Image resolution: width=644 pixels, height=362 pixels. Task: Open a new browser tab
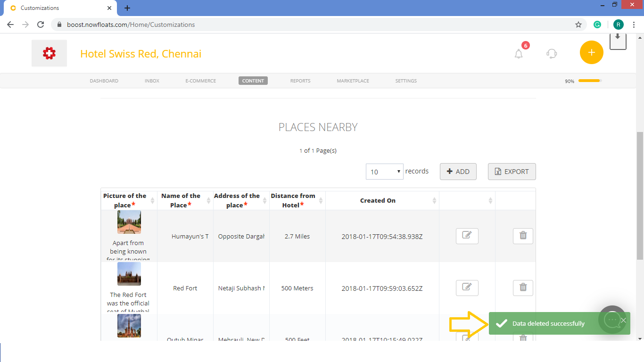point(127,8)
